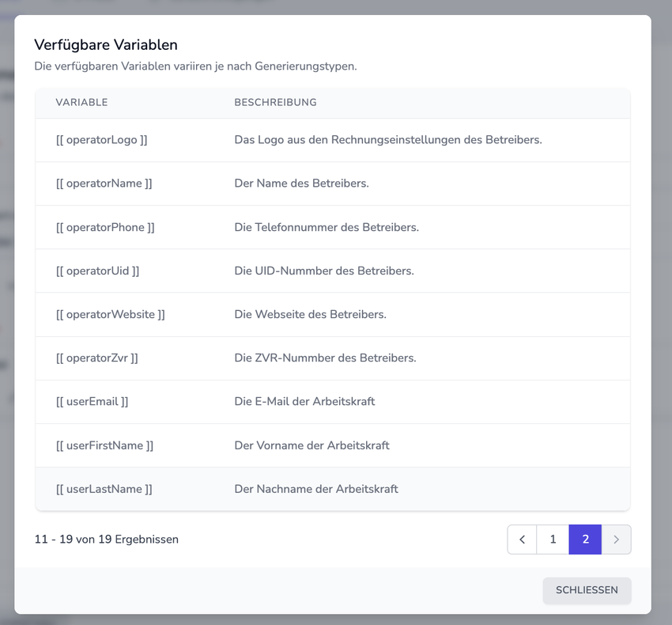Go to previous page using left chevron
The width and height of the screenshot is (672, 625).
pyautogui.click(x=522, y=540)
